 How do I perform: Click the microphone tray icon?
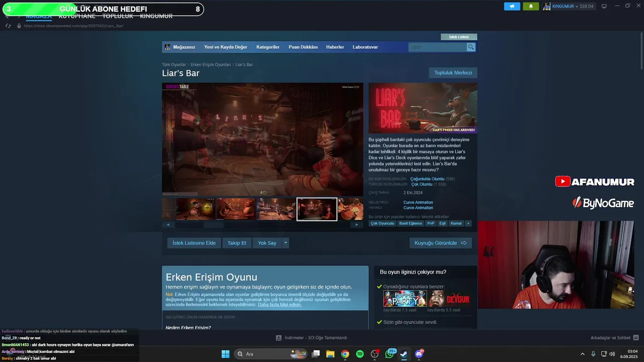[593, 354]
